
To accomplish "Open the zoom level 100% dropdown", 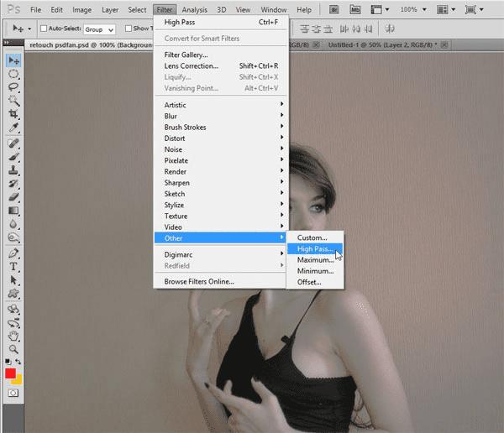I will 413,9.
